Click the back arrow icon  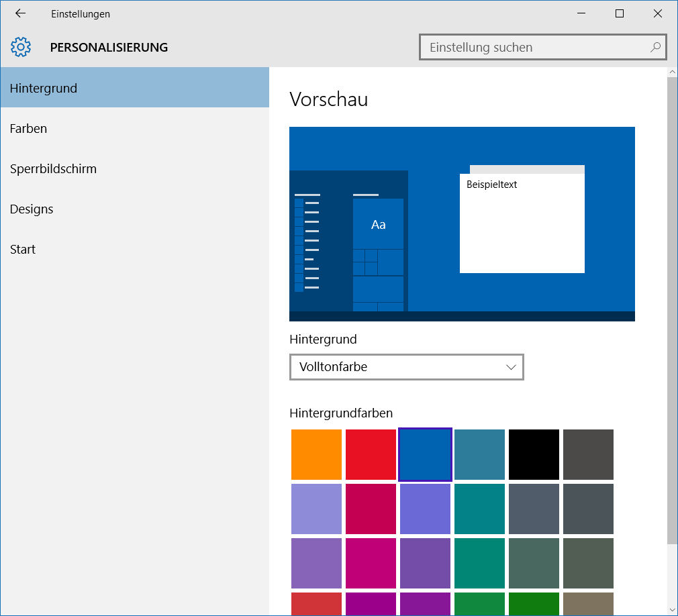coord(20,13)
